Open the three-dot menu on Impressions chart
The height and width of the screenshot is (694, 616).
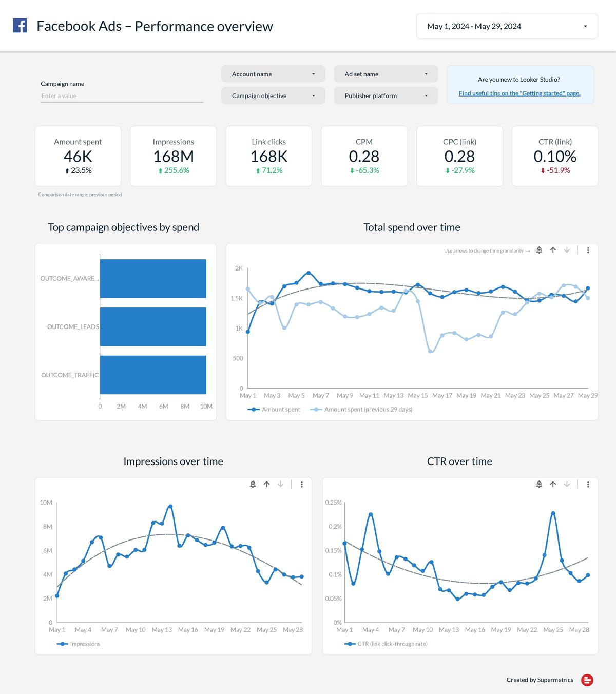click(x=302, y=484)
